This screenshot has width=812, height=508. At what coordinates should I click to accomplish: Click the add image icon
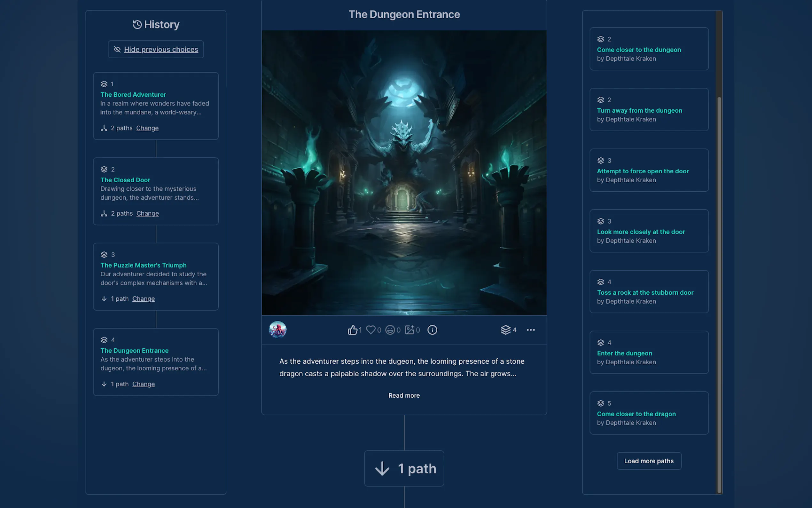[x=409, y=330]
